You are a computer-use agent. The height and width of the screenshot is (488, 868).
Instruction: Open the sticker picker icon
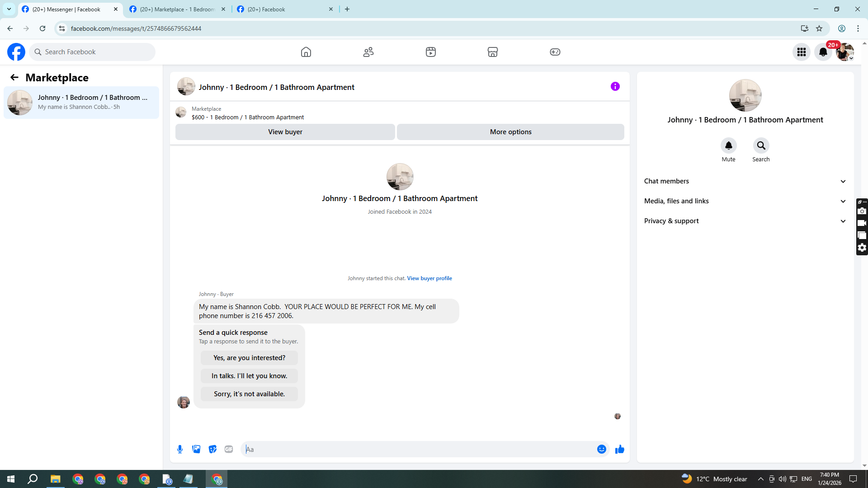(x=212, y=449)
